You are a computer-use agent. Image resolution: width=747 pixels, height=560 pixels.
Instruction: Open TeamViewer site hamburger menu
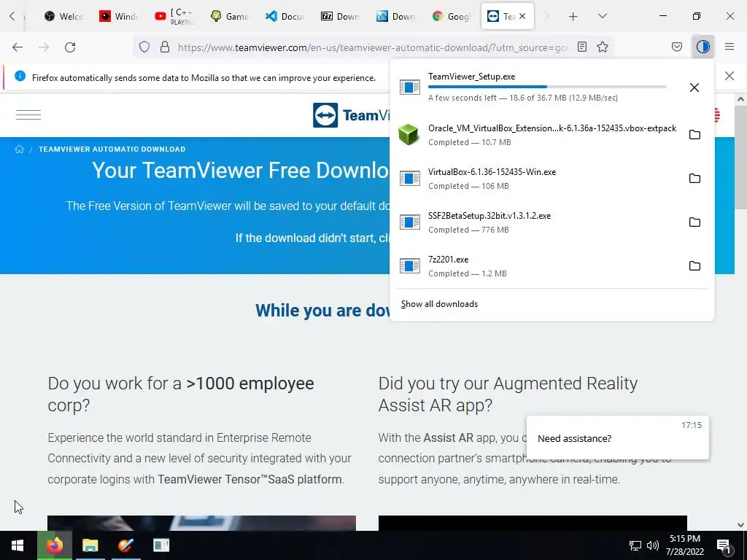pos(28,114)
